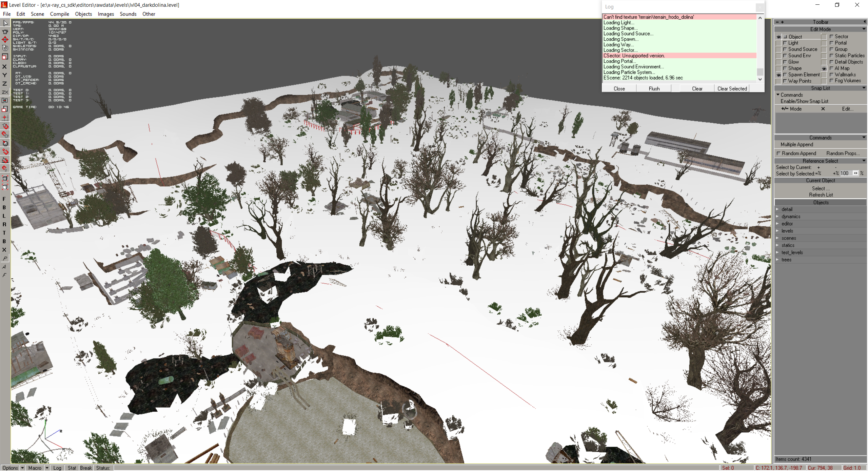The image size is (868, 471).
Task: Collapse the Edit Mode panel arrow
Action: click(864, 29)
